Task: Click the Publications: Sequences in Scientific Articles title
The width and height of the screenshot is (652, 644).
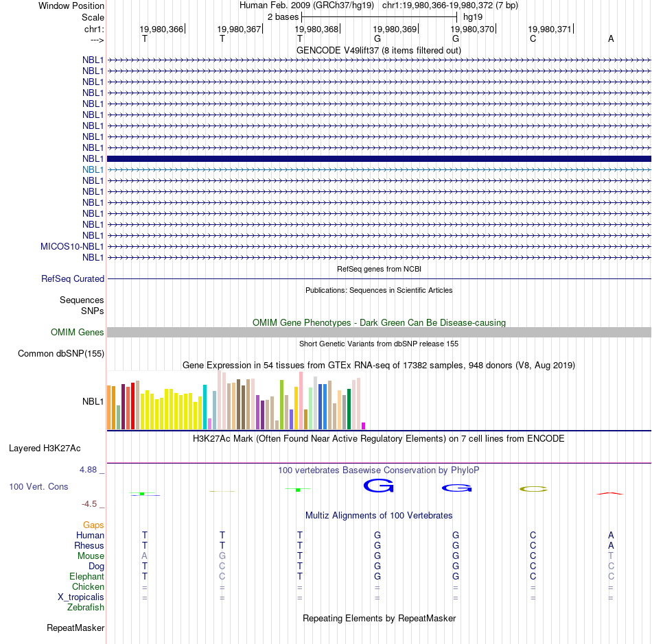Action: [379, 290]
